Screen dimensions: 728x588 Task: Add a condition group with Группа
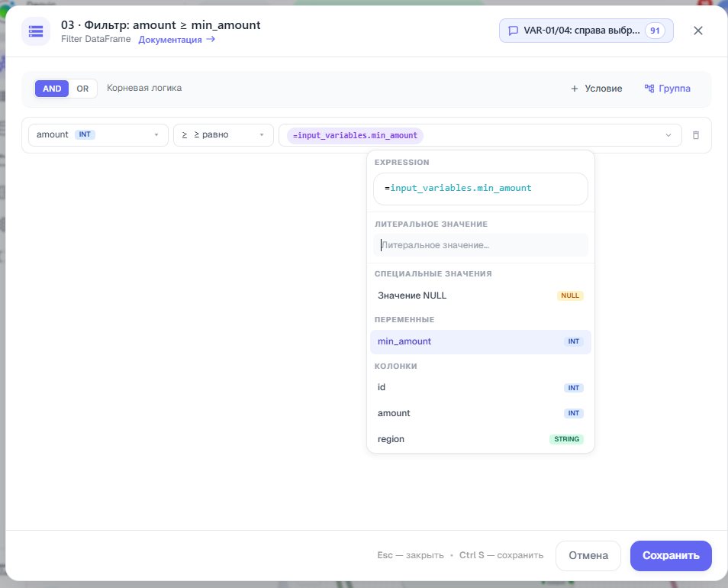pyautogui.click(x=668, y=89)
